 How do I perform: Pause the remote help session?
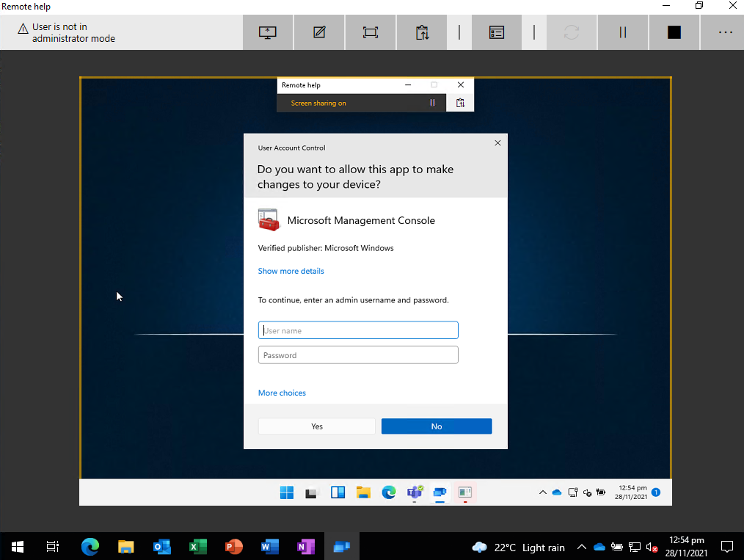pos(622,32)
